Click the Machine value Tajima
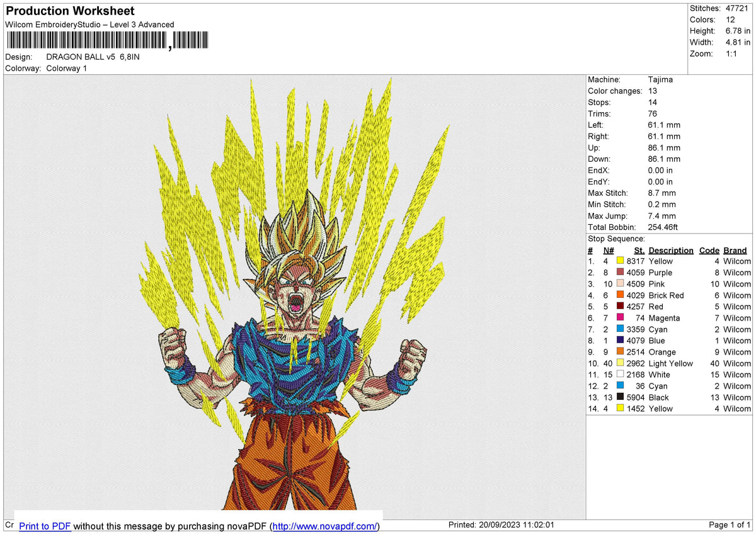The image size is (756, 534). point(660,80)
